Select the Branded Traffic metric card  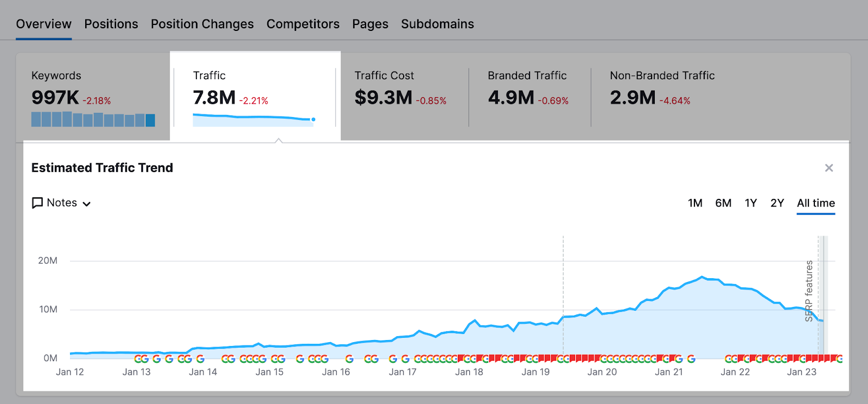click(x=529, y=97)
